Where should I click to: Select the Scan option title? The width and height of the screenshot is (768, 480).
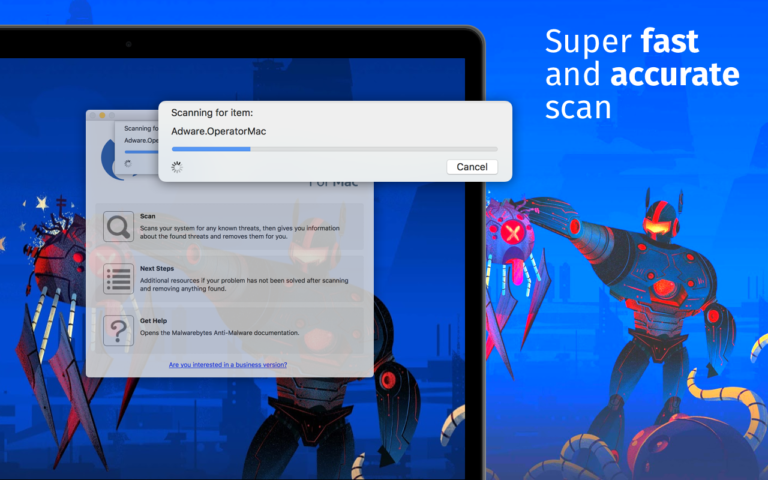coord(147,216)
